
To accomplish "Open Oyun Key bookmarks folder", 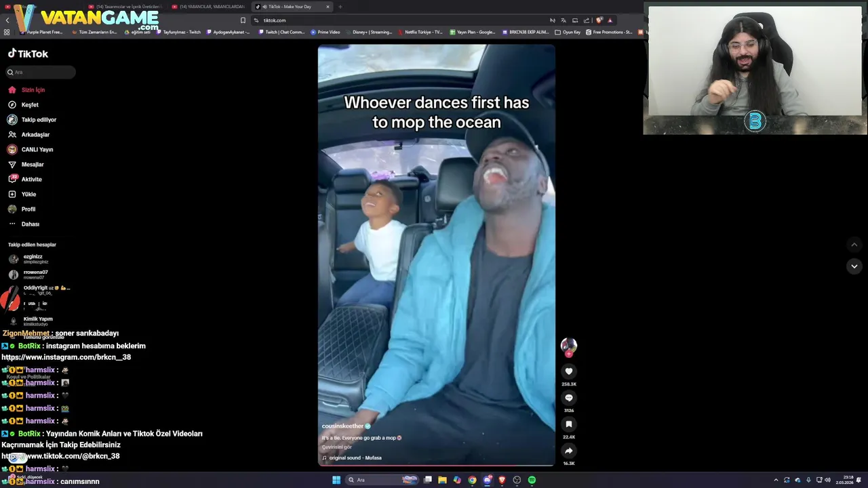I will point(568,32).
